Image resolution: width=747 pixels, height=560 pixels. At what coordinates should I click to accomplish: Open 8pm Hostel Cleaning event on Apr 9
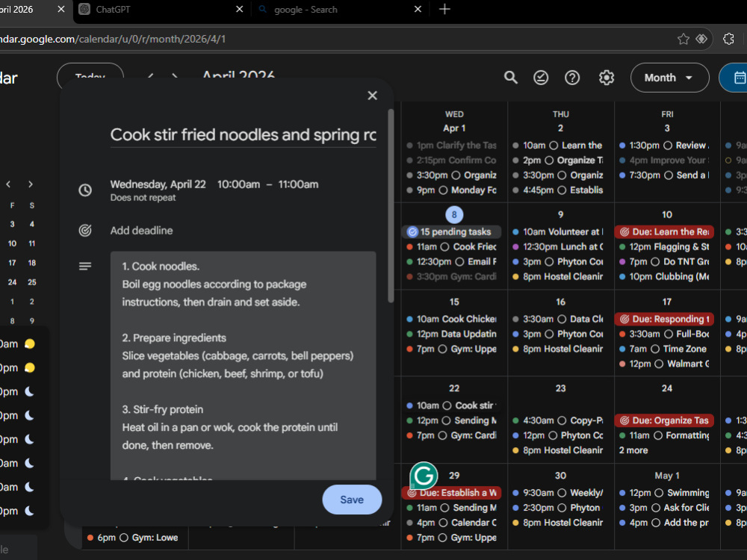(x=559, y=277)
